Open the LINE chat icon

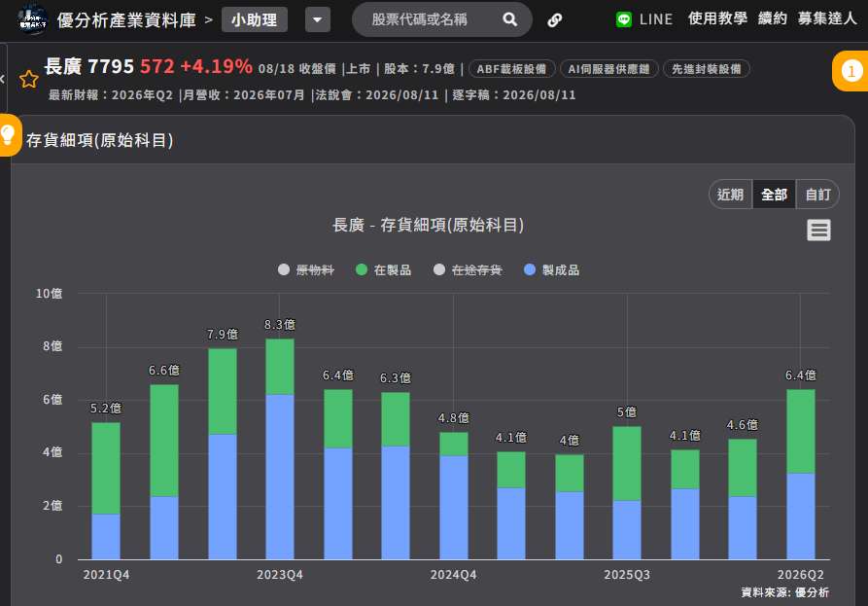tap(624, 20)
